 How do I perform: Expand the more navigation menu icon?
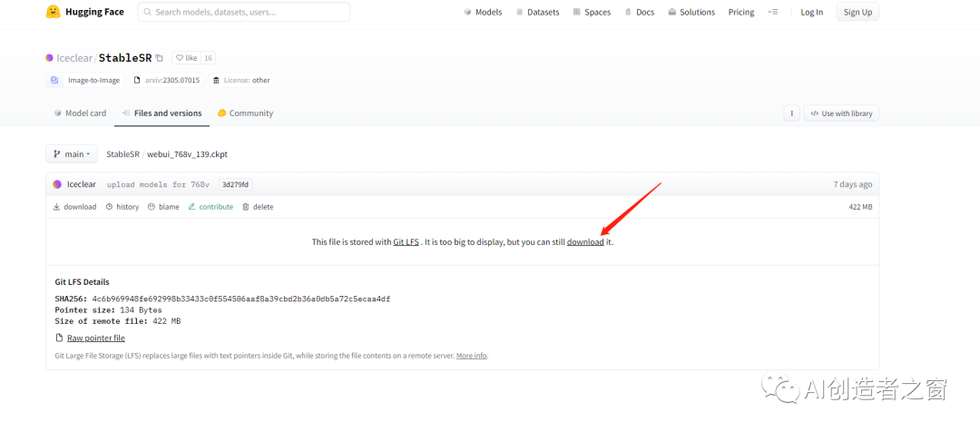(773, 12)
